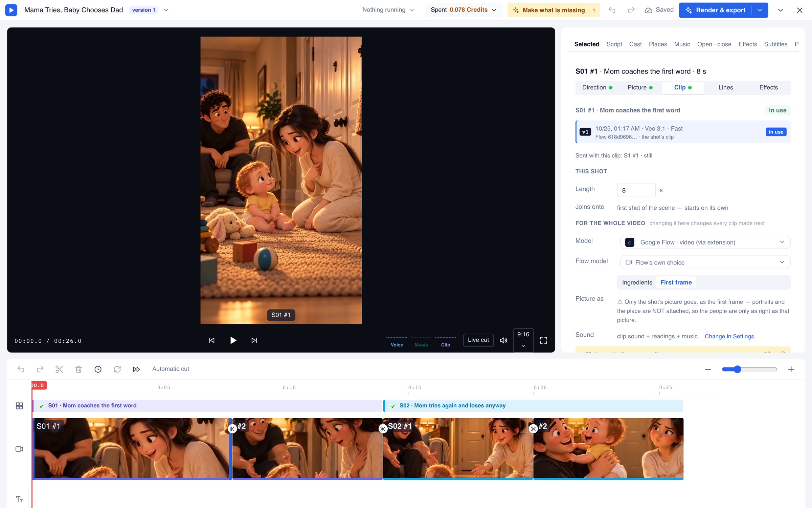Click Make what is missing button

554,10
